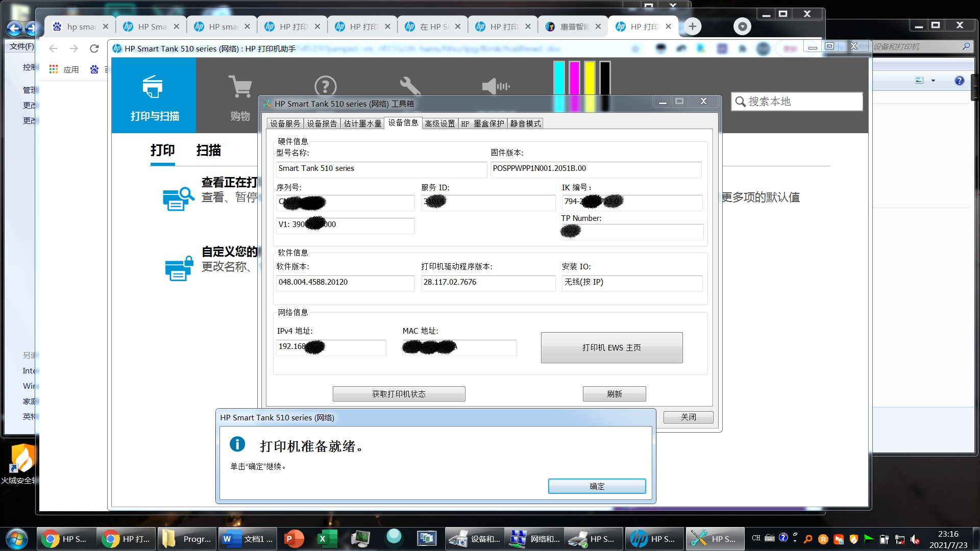Click 关闭 to close toolbox
980x551 pixels.
[688, 417]
